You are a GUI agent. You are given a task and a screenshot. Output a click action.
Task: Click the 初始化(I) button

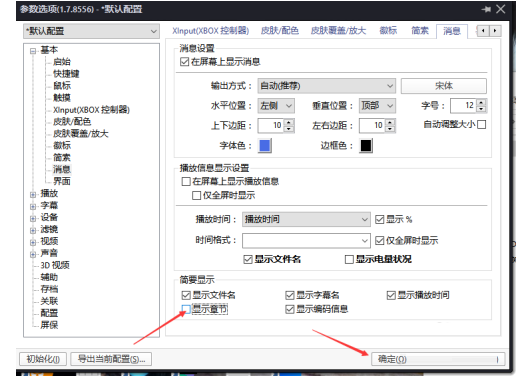(x=43, y=359)
